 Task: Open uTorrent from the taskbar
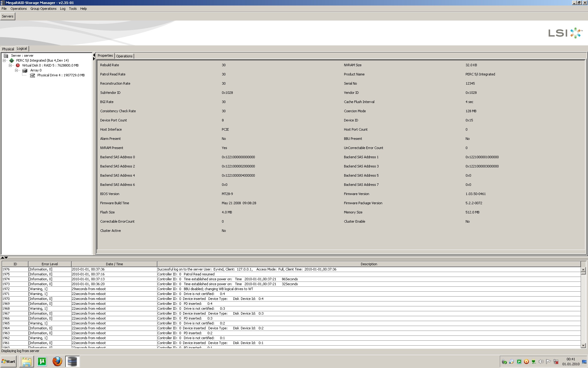[42, 362]
